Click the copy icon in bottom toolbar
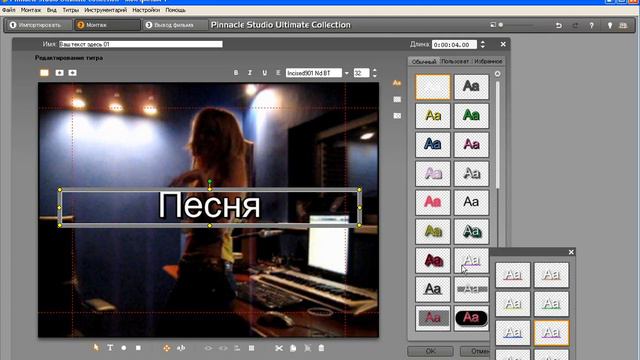Image resolution: width=640 pixels, height=360 pixels. click(293, 348)
